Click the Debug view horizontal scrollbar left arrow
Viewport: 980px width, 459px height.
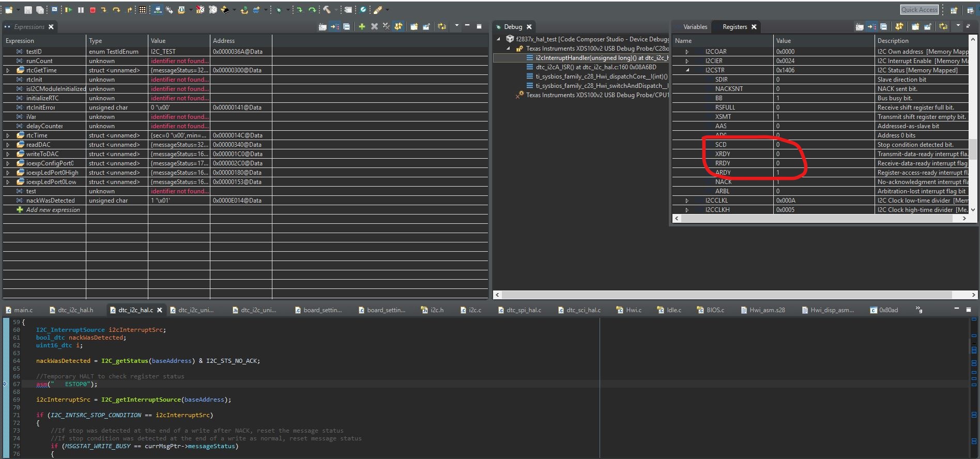(x=498, y=295)
